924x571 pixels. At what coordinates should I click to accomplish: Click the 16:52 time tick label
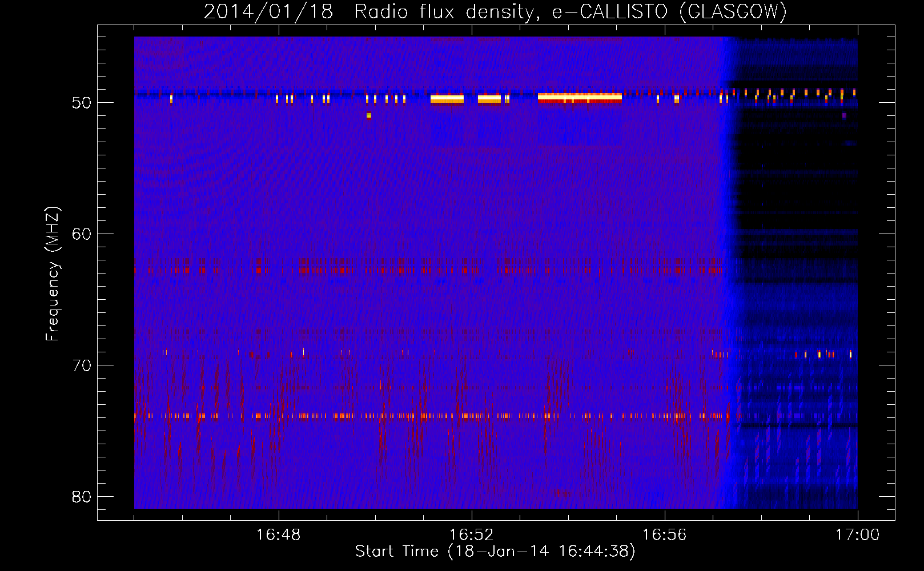(x=471, y=535)
